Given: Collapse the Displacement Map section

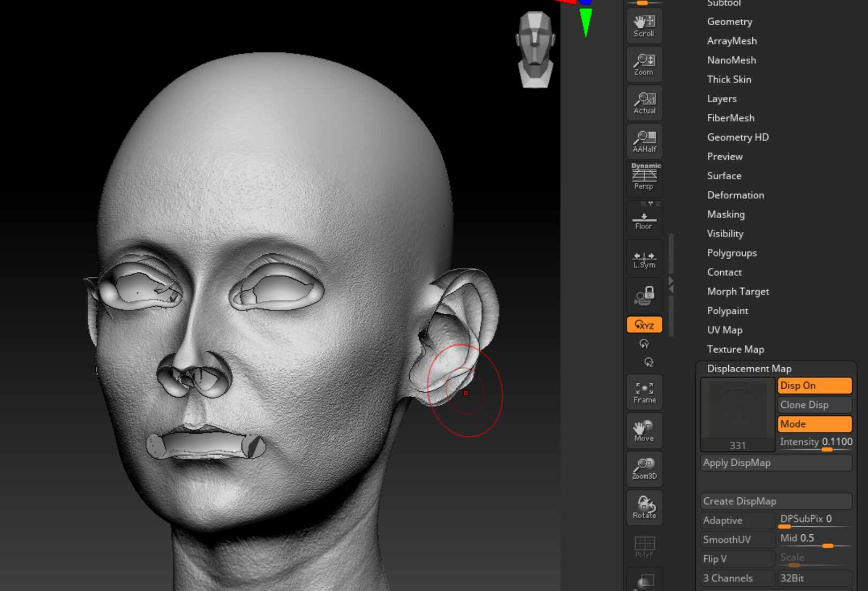Looking at the screenshot, I should 749,368.
